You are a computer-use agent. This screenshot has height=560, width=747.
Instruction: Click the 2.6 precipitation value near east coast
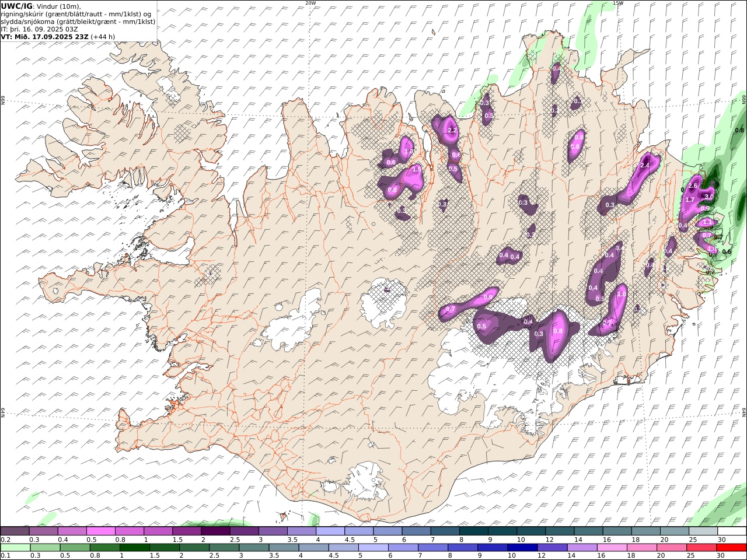coord(693,186)
